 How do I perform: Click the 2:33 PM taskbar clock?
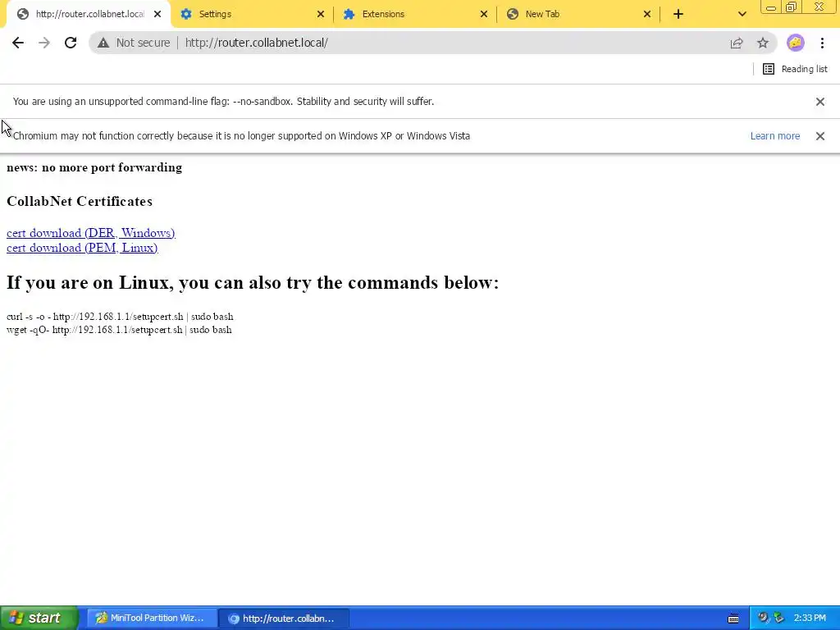810,619
